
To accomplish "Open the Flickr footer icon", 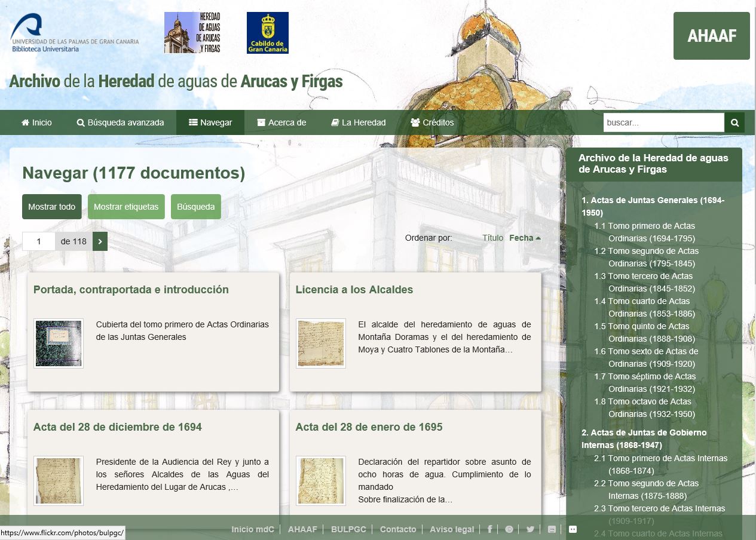I will point(573,529).
